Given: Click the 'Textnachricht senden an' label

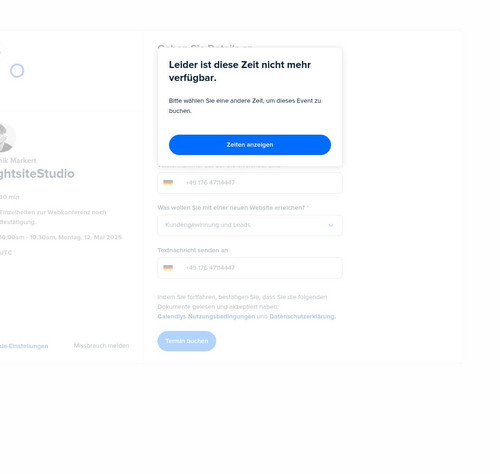Looking at the screenshot, I should [193, 250].
